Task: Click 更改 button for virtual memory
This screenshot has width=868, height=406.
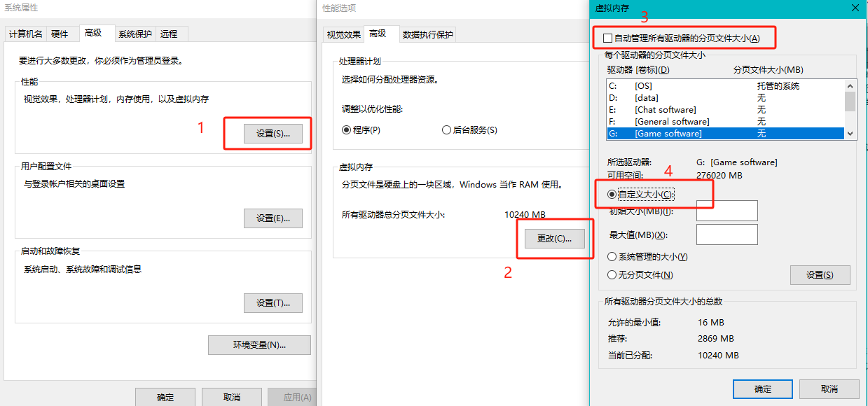Action: point(554,239)
